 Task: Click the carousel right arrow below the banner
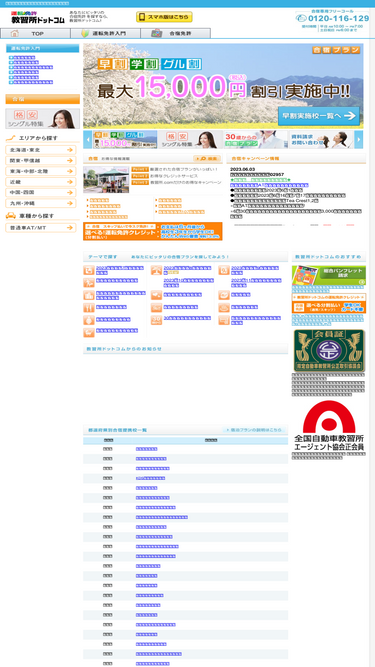tap(359, 140)
